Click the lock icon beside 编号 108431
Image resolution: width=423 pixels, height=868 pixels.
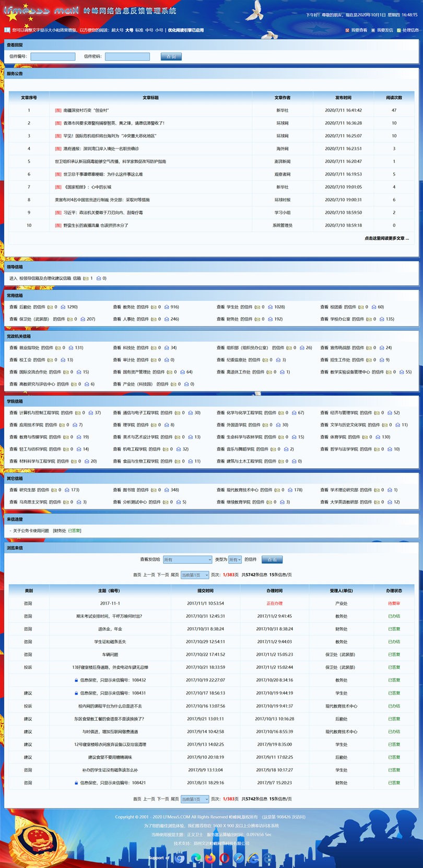pyautogui.click(x=76, y=693)
